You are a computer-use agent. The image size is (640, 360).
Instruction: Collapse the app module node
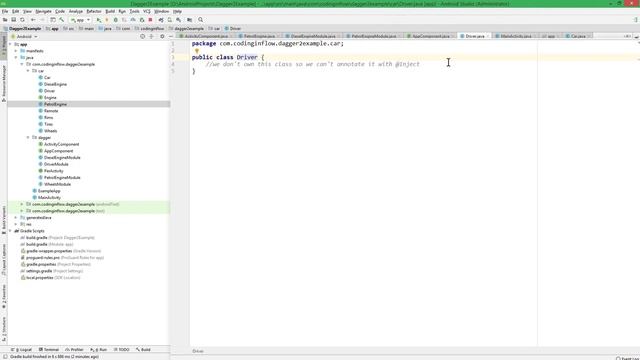click(10, 44)
